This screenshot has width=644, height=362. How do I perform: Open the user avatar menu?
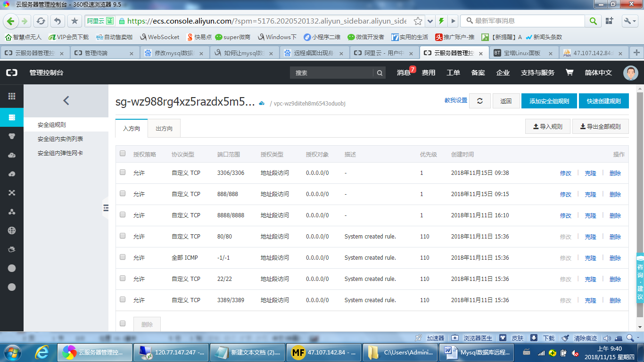[x=630, y=73]
